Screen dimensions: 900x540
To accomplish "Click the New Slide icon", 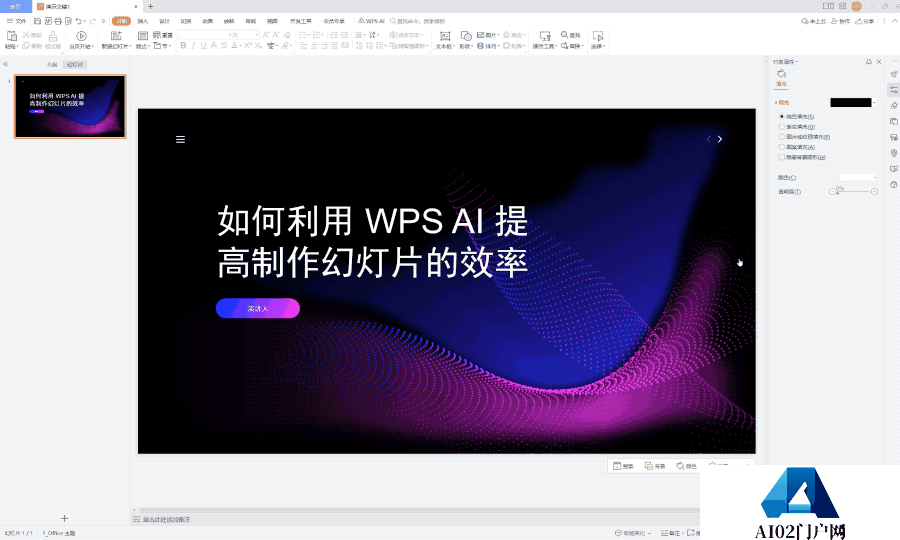I will [117, 36].
